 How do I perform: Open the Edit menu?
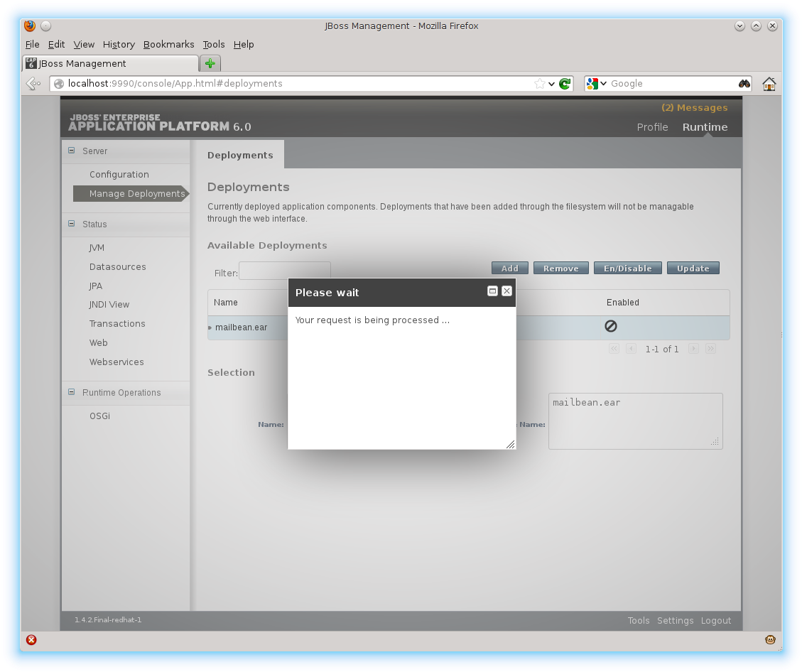point(56,45)
